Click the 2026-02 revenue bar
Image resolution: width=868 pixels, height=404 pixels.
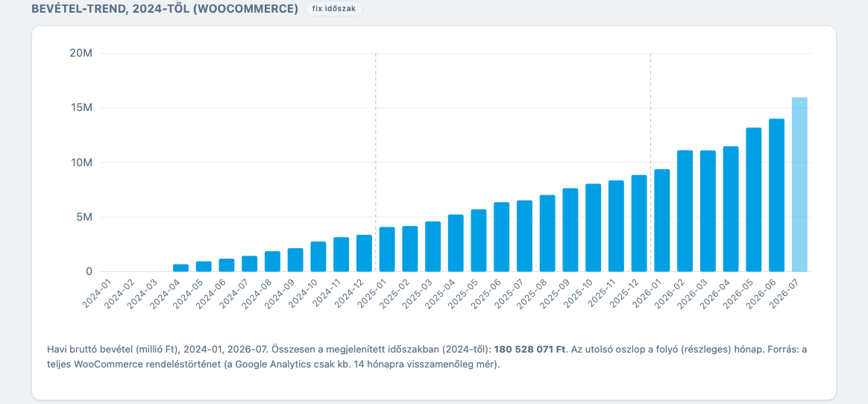pyautogui.click(x=685, y=211)
